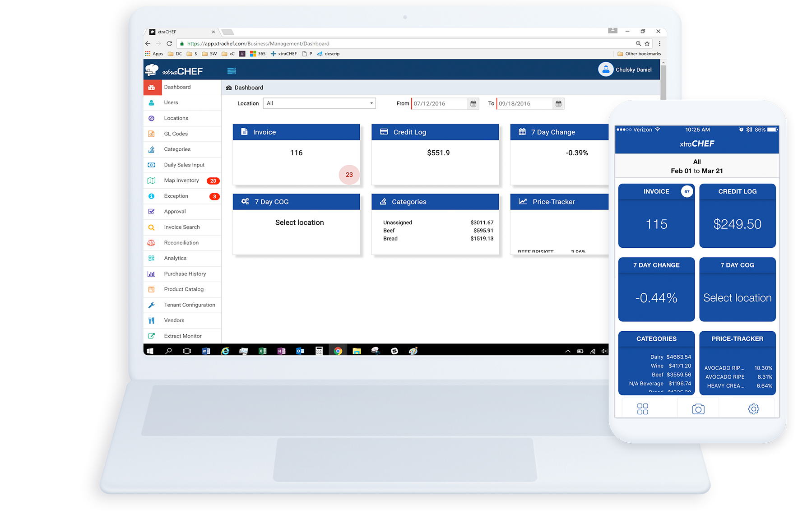Click the Map Inventory badge 20
812x519 pixels.
(213, 181)
